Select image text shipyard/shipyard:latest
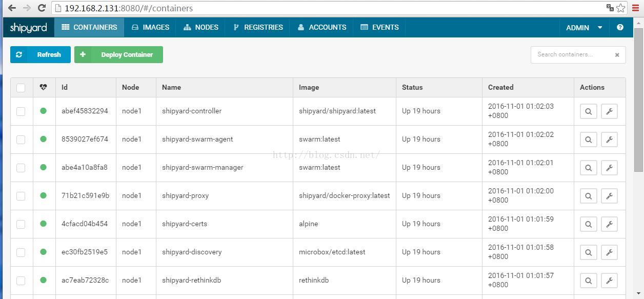The image size is (644, 299). point(337,111)
